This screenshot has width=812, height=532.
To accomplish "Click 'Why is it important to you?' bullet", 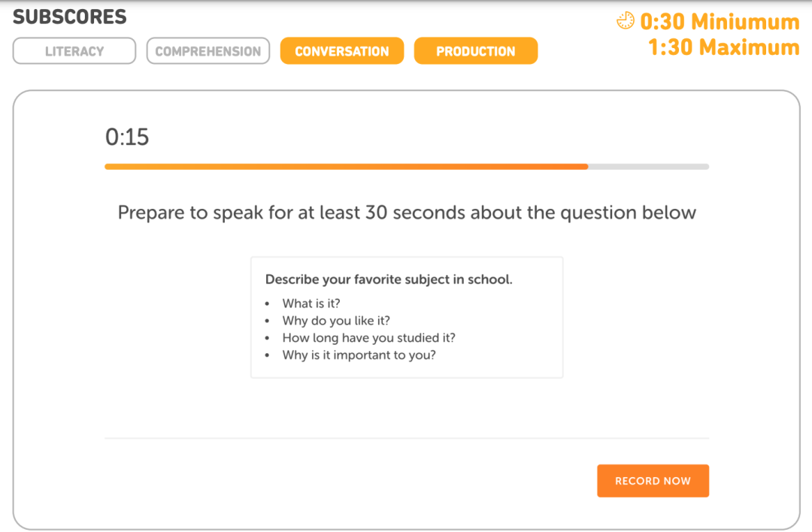I will pos(359,355).
